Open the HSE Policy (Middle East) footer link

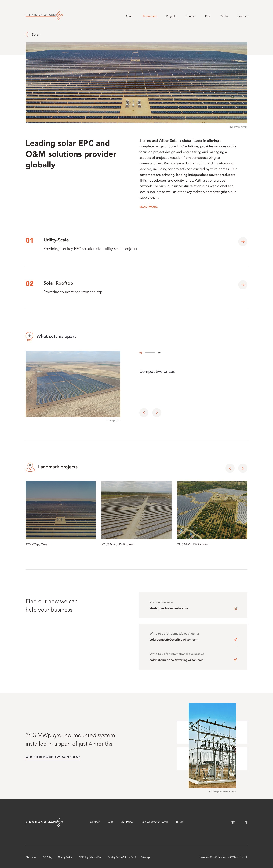[x=90, y=857]
